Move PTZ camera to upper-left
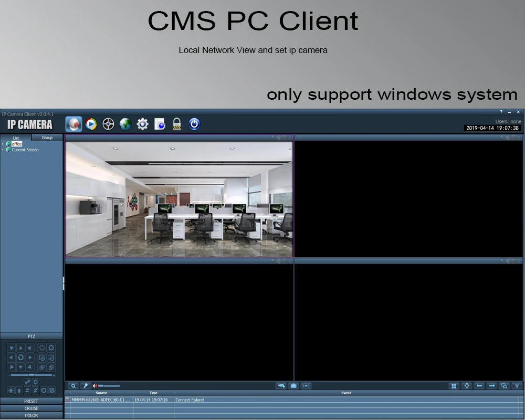 click(11, 348)
